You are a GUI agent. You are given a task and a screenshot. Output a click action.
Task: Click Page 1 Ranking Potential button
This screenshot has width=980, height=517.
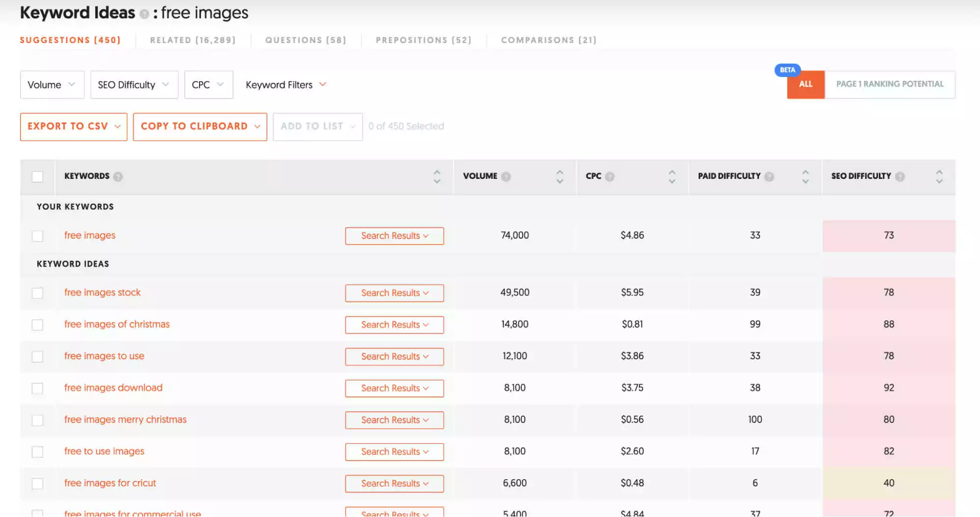[889, 84]
